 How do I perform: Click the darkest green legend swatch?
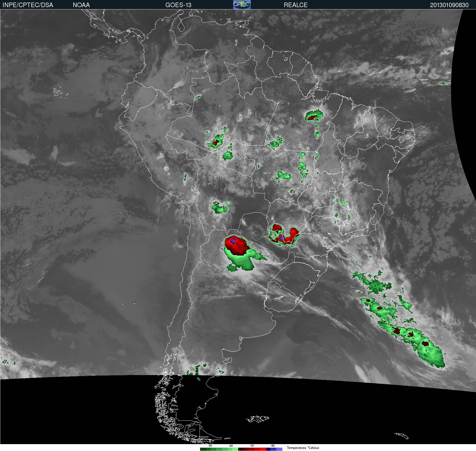point(203,449)
